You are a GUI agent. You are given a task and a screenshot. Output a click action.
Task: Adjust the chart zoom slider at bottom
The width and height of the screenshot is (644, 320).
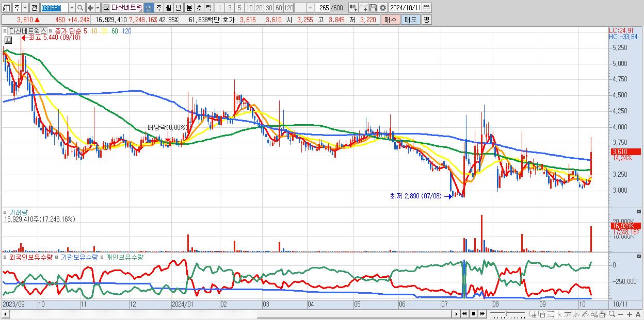[507, 314]
